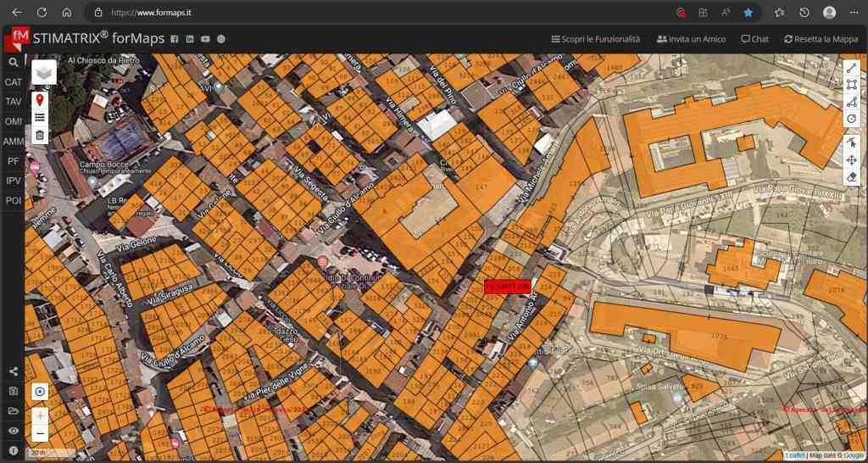Expand the marker list menu button
Image resolution: width=868 pixels, height=463 pixels.
39,117
